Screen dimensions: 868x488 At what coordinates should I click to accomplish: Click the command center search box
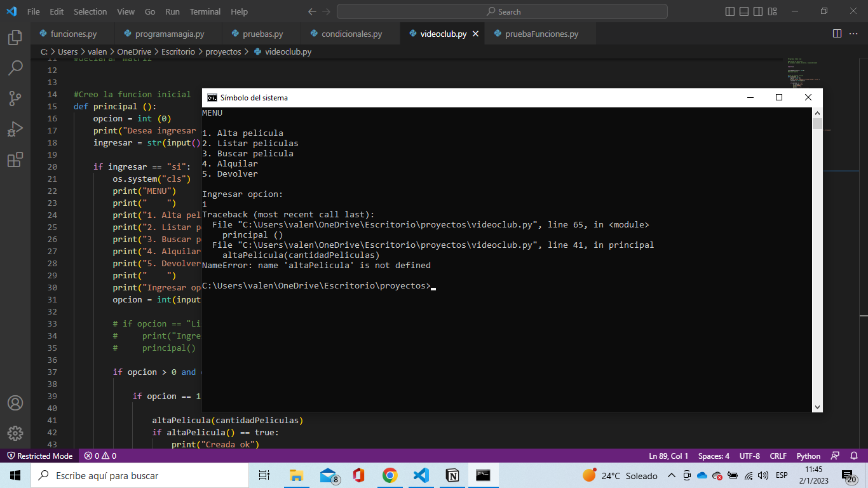(502, 11)
